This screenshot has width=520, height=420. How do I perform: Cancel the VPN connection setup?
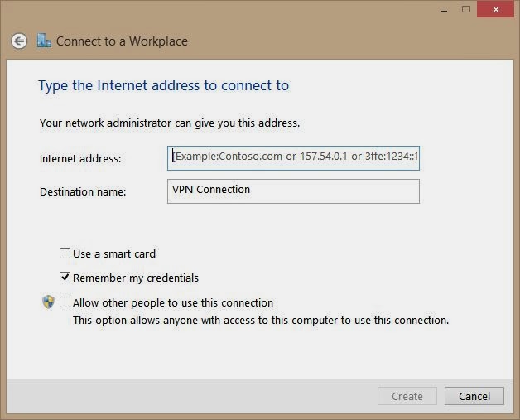point(474,396)
